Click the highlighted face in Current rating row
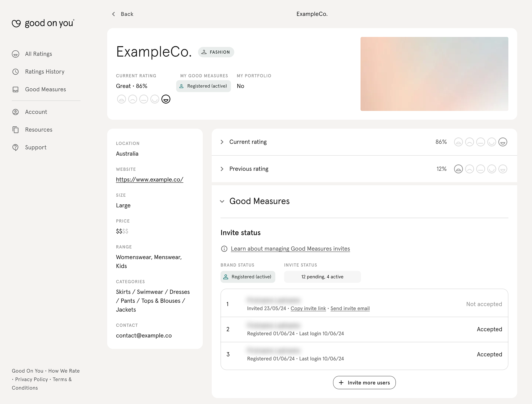The image size is (532, 404). (503, 142)
